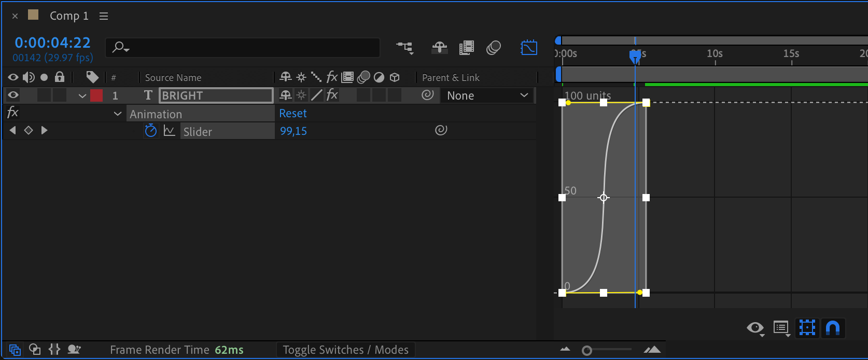Click the Frame Blending icon

click(x=466, y=48)
